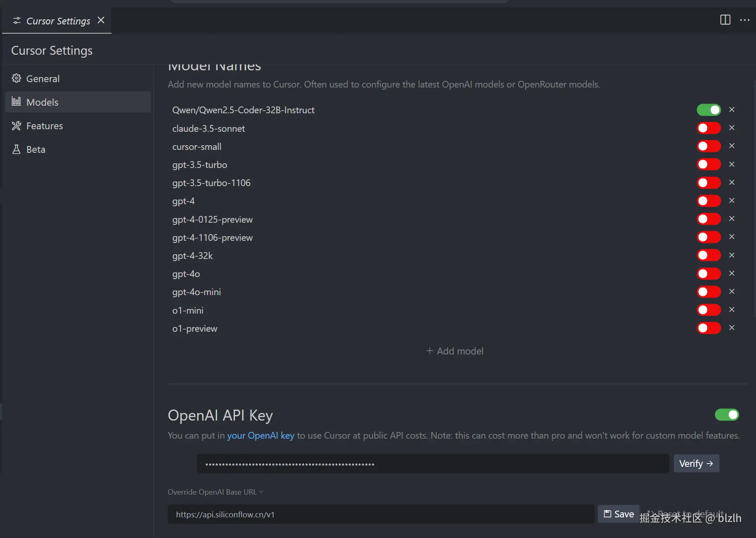Open the more actions ellipsis menu

click(745, 20)
